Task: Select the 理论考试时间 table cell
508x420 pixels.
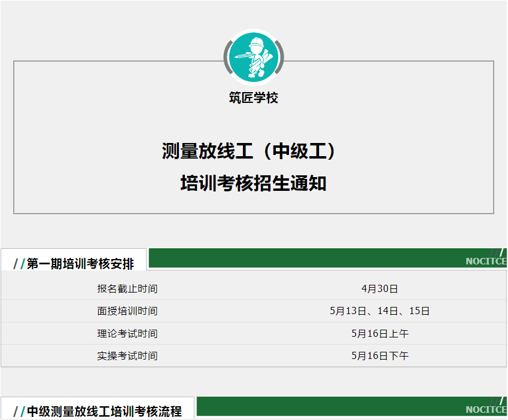Action: (127, 333)
